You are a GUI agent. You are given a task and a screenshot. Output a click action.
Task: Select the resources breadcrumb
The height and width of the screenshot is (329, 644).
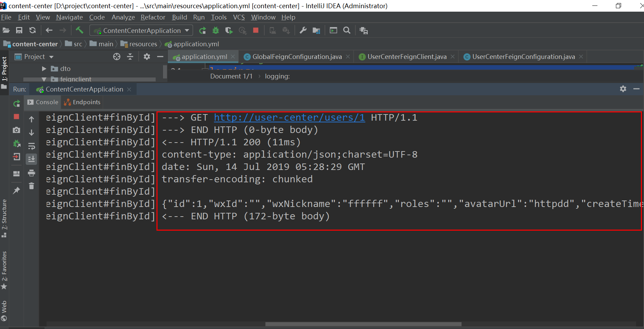[139, 44]
